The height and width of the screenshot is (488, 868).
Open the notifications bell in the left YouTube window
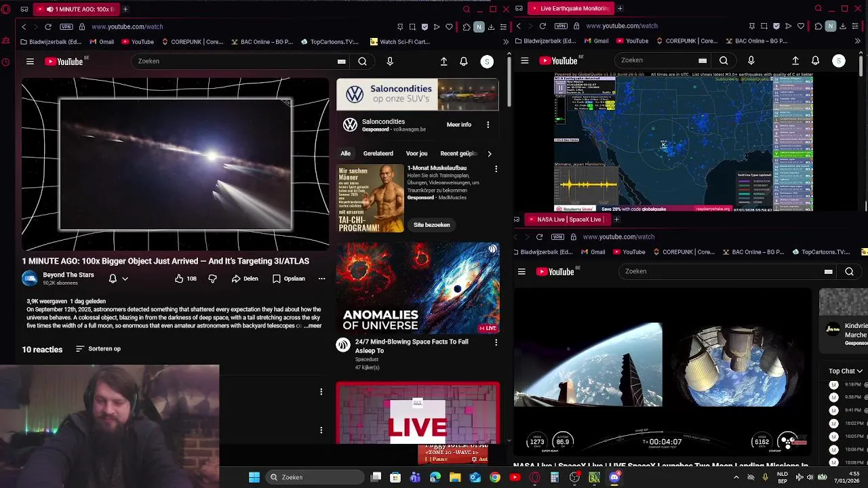pos(464,62)
